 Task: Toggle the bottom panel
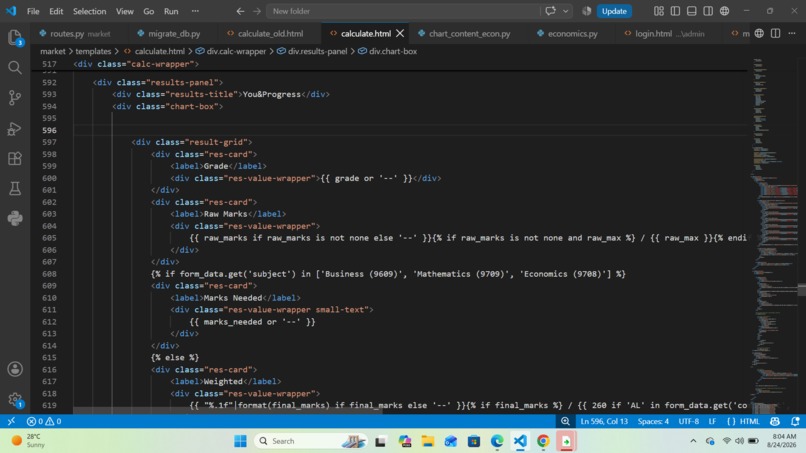click(x=691, y=11)
